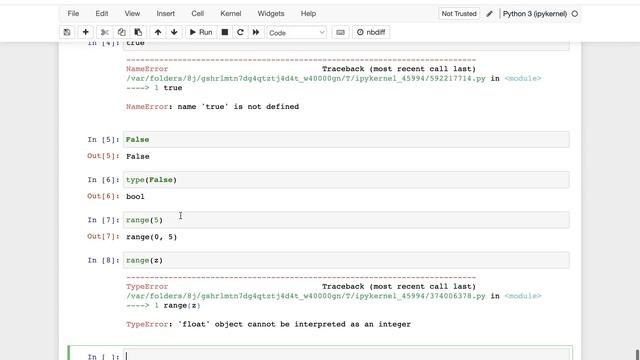Open the Cell menu
Screen dimensions: 640x360
(x=198, y=13)
